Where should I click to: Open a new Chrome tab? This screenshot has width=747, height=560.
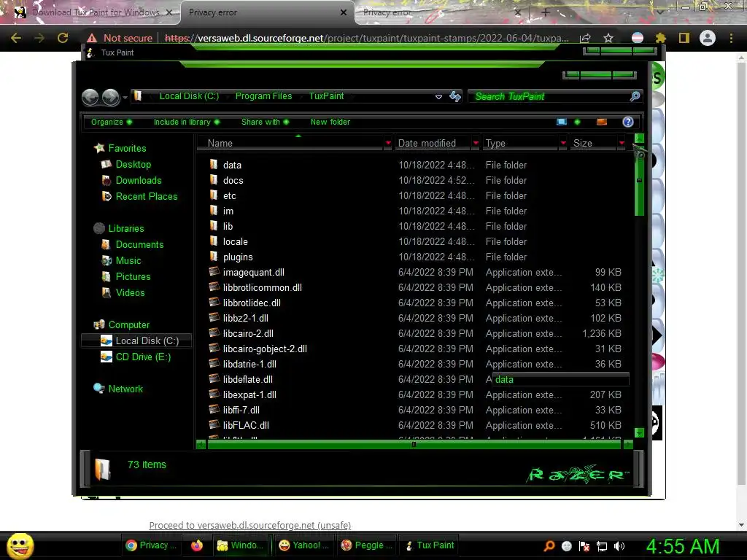pyautogui.click(x=546, y=12)
